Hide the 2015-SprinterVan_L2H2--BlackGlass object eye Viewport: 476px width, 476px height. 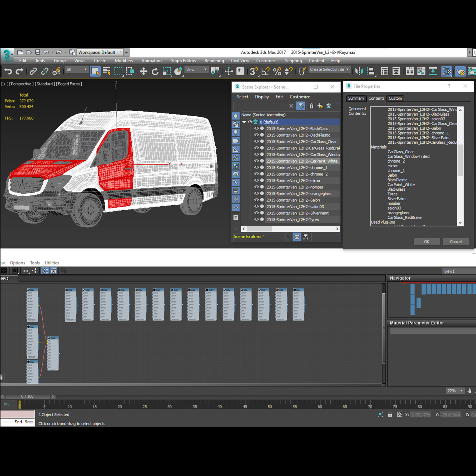click(256, 128)
